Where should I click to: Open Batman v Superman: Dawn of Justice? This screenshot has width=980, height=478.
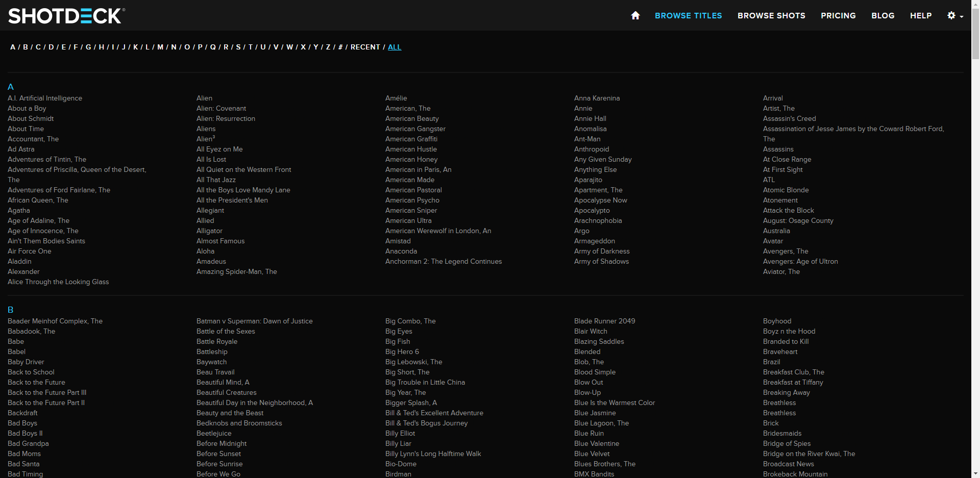pyautogui.click(x=255, y=321)
